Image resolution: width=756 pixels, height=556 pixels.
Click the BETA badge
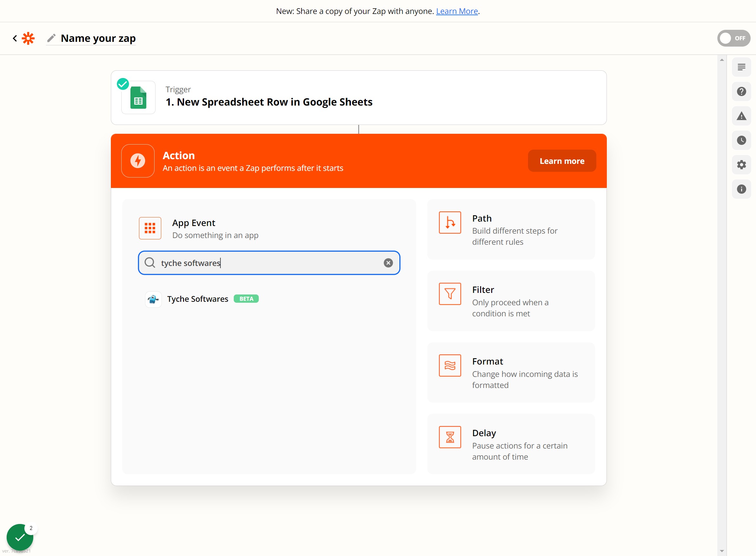pos(246,299)
